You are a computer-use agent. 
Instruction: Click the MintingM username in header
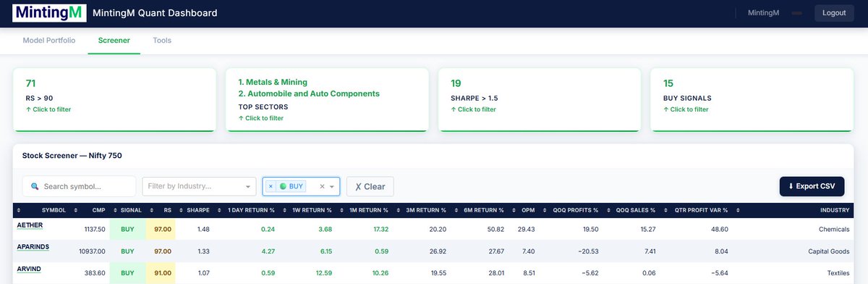point(763,13)
